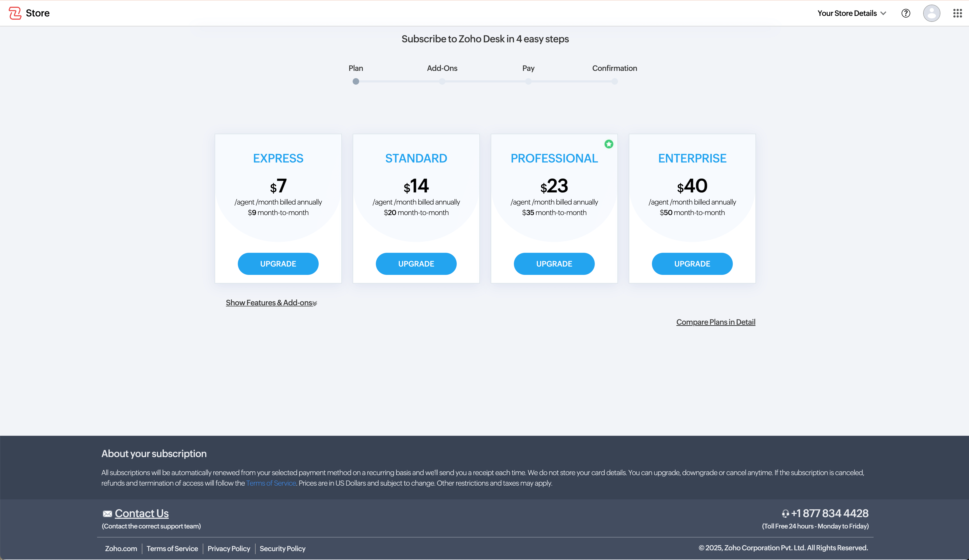The image size is (969, 560).
Task: Open Compare Plans in Detail link
Action: (x=716, y=322)
